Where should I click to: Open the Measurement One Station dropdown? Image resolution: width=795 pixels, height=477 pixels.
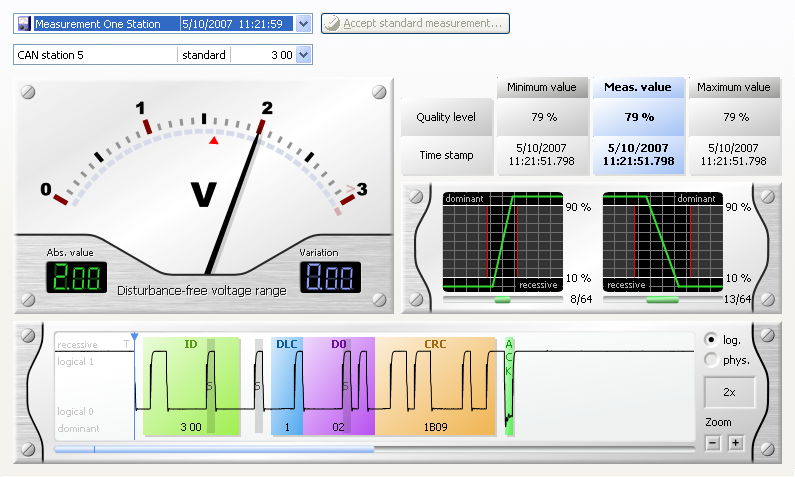click(x=304, y=24)
